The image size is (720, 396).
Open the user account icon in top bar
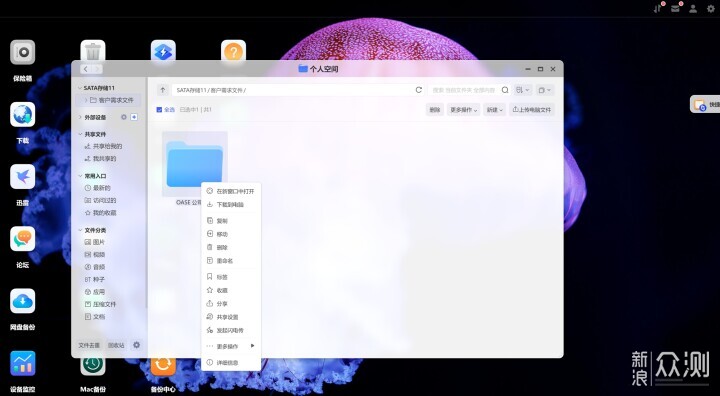693,8
